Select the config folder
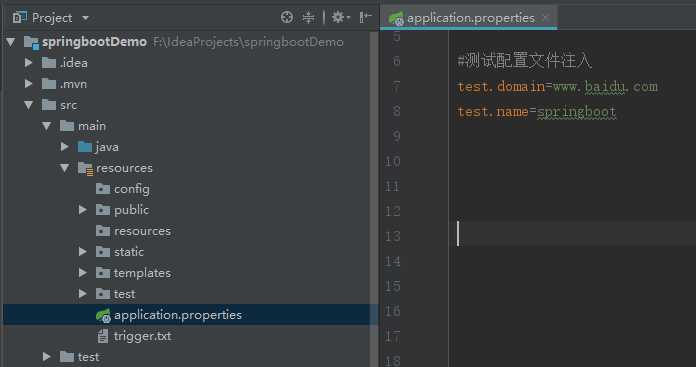696x367 pixels. tap(132, 189)
